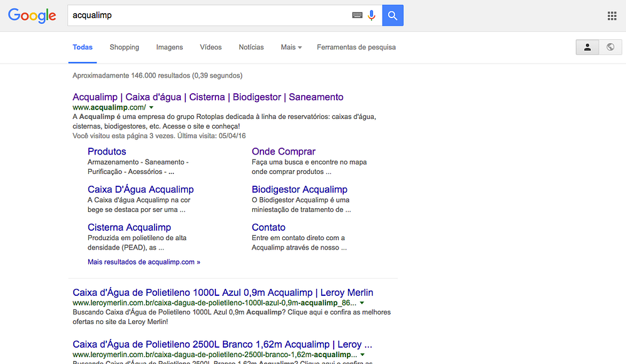The height and width of the screenshot is (364, 626).
Task: Expand arrow beside the 2500l-branco Leroy Merlin URL
Action: coord(362,355)
